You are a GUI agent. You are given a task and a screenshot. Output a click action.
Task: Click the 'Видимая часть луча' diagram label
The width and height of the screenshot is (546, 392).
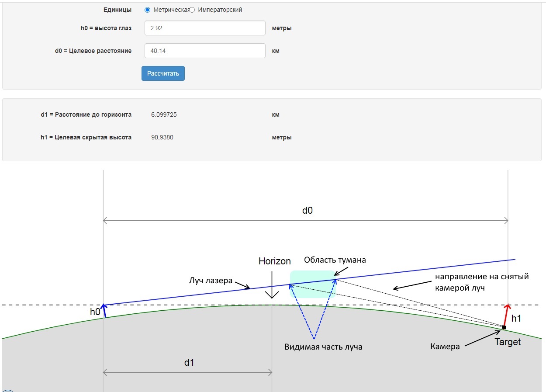pos(324,347)
